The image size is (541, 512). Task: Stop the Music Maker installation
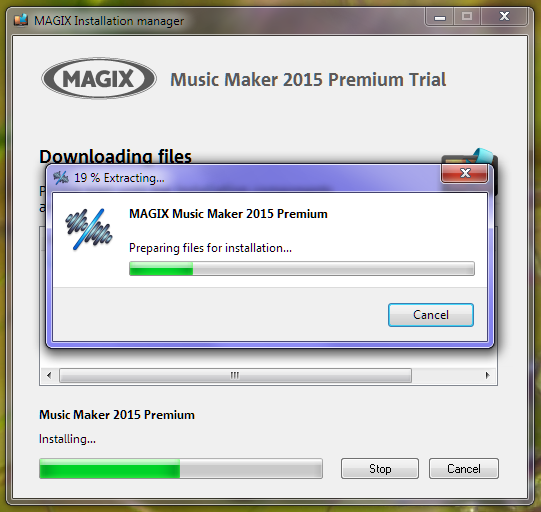point(380,469)
